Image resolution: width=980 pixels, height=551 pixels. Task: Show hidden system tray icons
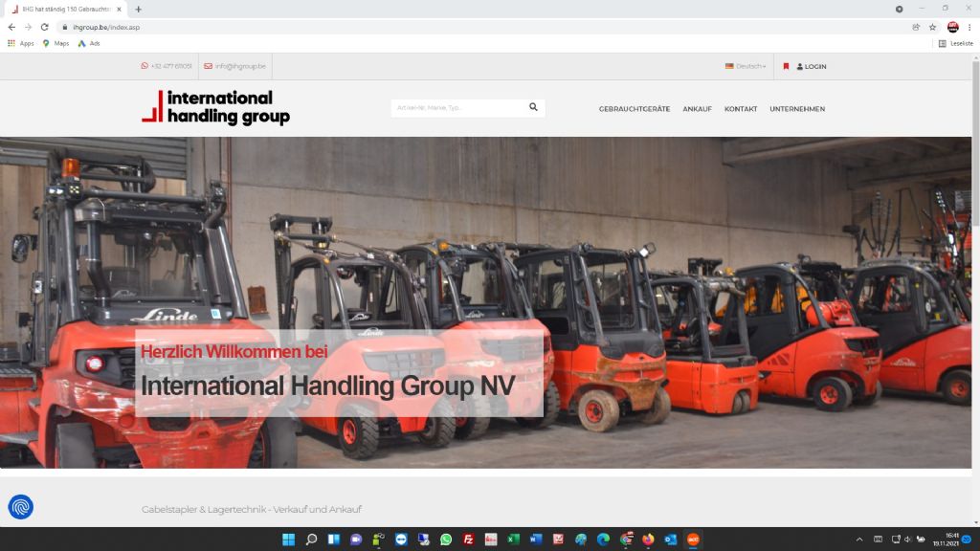pos(859,540)
